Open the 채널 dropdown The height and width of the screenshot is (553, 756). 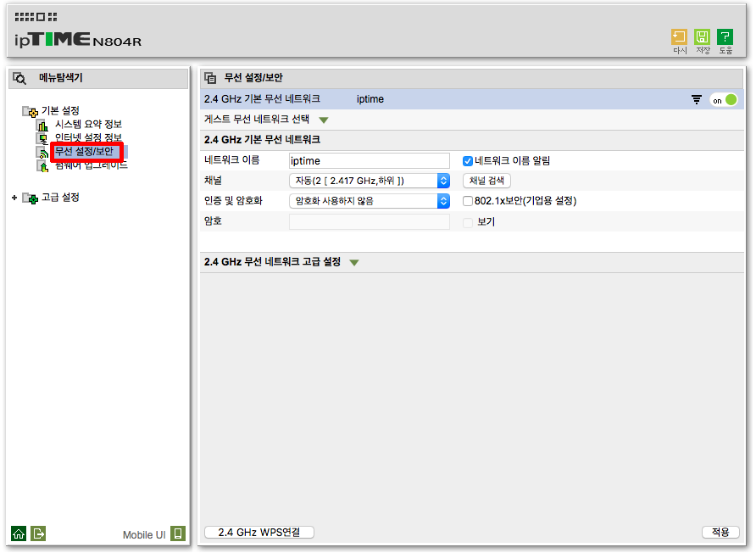tap(370, 181)
